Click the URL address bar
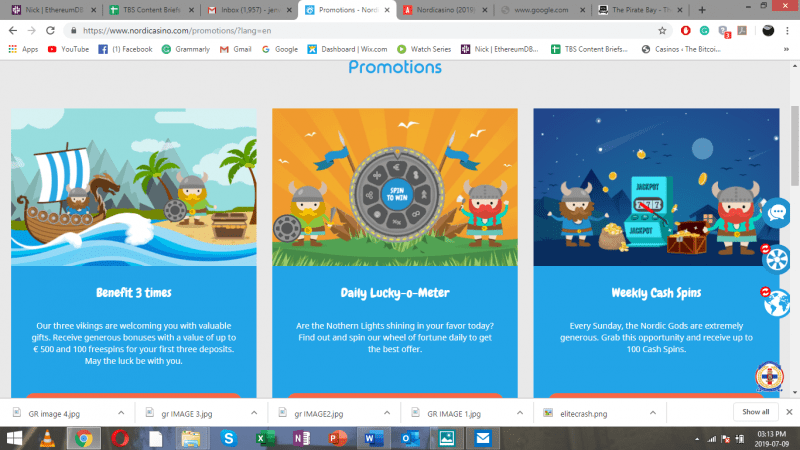The image size is (800, 450). (365, 31)
